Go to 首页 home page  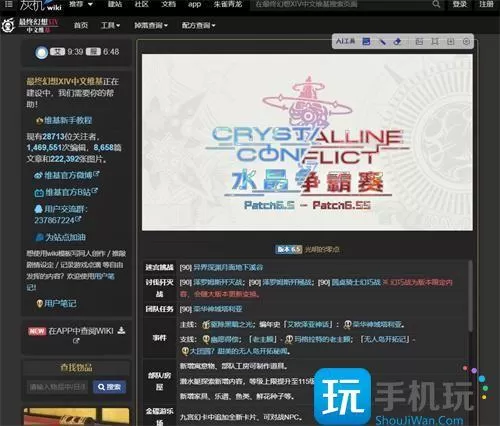(x=81, y=25)
